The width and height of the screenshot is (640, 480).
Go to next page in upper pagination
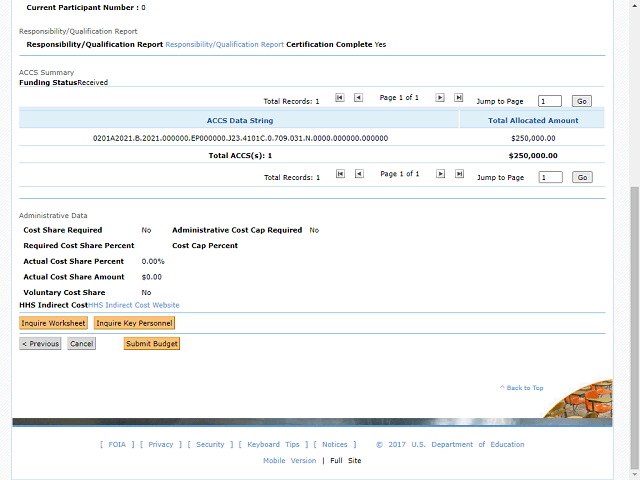[440, 98]
